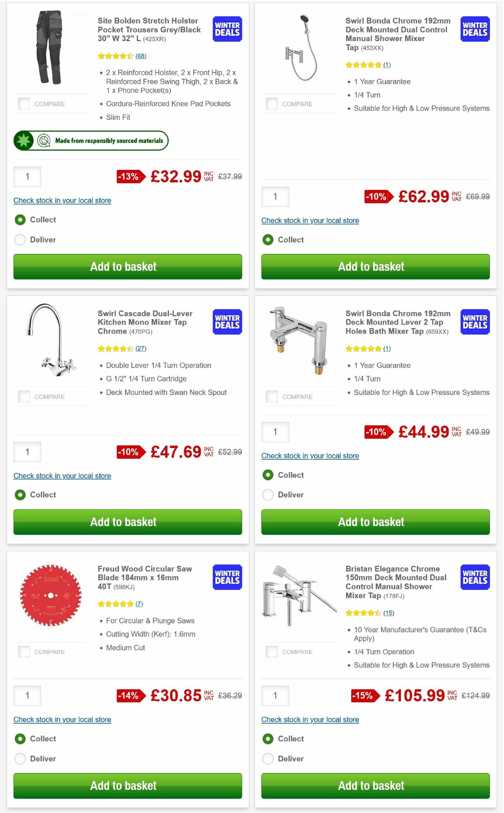
Task: Open the (68) reviews link for trousers
Action: click(141, 56)
